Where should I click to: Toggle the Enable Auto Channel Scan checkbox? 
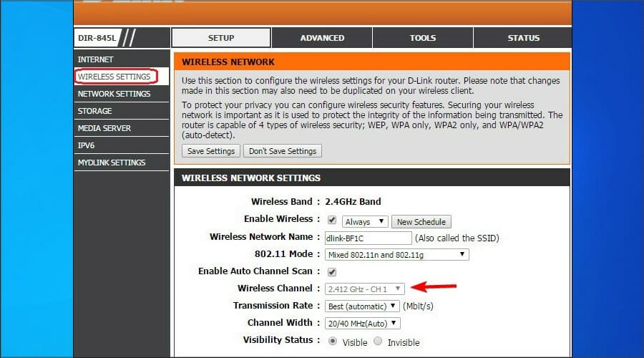pos(332,271)
